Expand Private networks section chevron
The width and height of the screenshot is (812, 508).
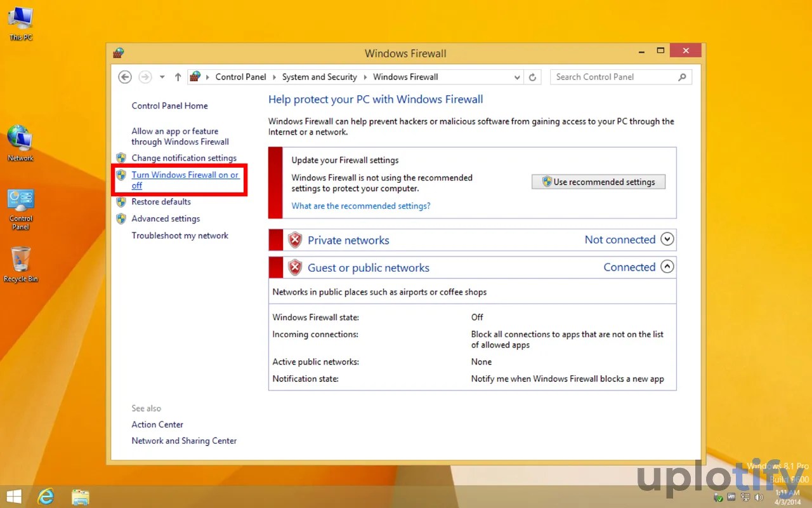(x=667, y=239)
